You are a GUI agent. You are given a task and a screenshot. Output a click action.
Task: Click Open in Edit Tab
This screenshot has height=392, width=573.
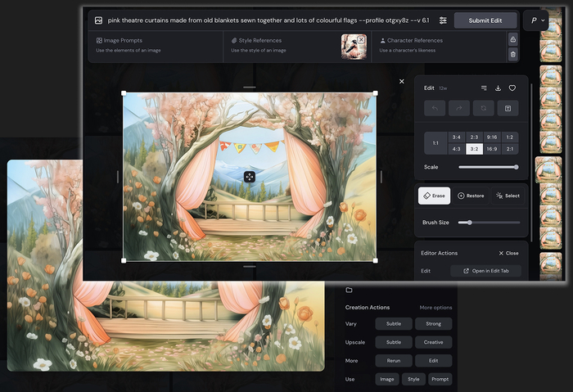[485, 271]
